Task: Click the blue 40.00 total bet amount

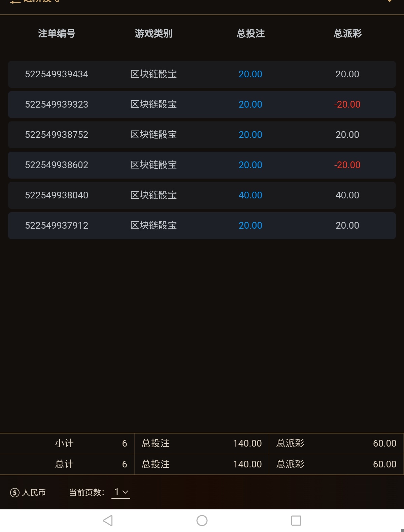Action: [250, 195]
